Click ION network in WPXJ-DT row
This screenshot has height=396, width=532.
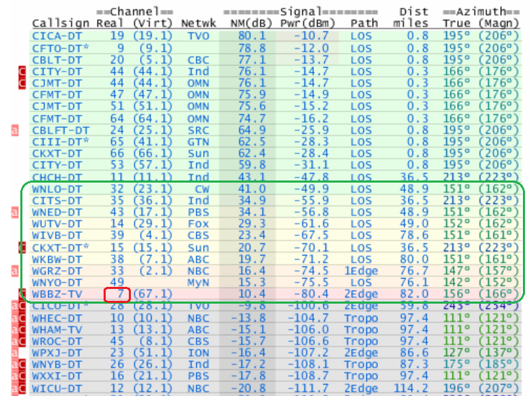click(198, 353)
